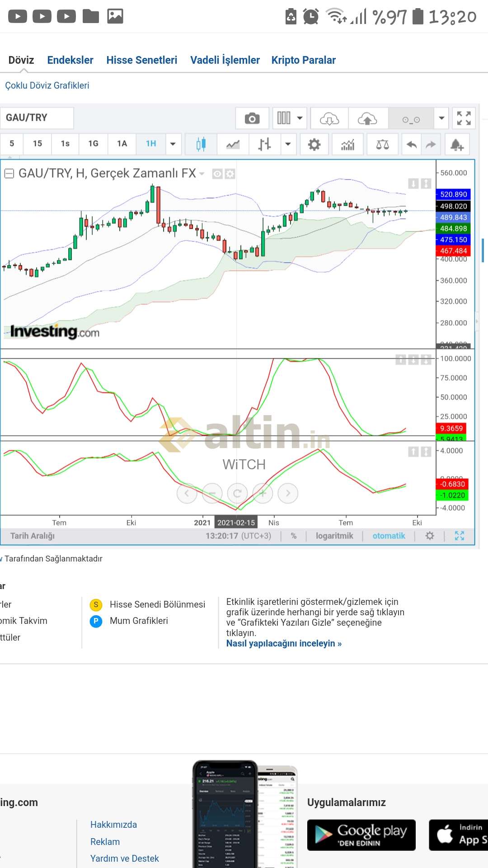Expand the chart title legend arrow
This screenshot has height=868, width=488.
[x=202, y=174]
